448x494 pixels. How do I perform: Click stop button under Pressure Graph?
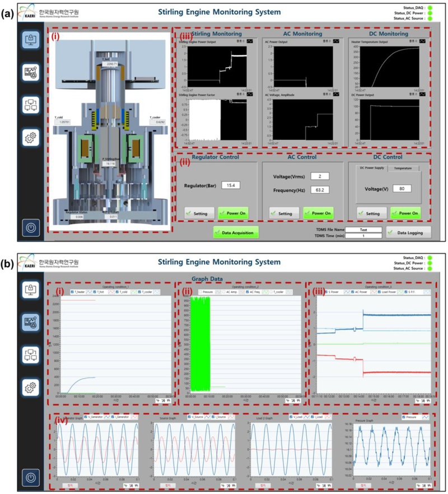(x=363, y=486)
